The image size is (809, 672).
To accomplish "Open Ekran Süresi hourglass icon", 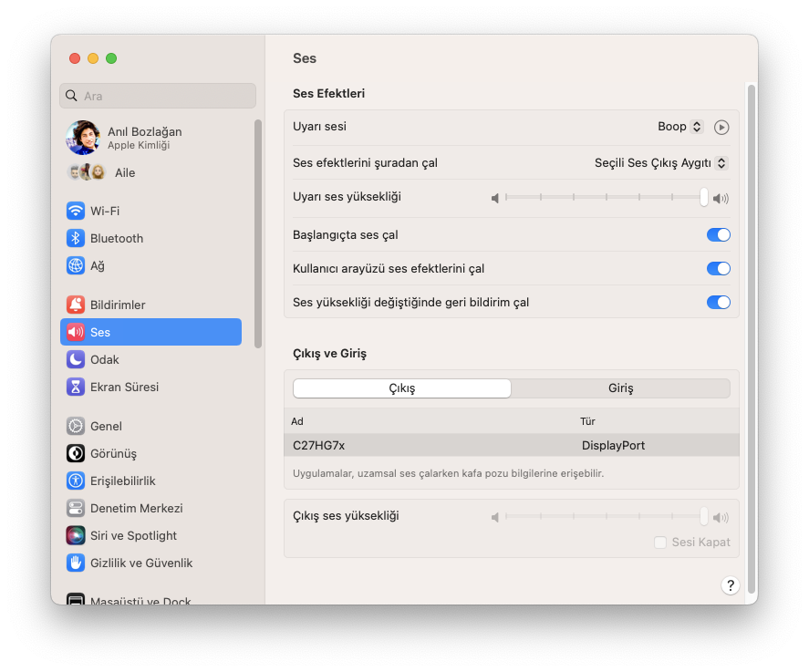I will (76, 387).
